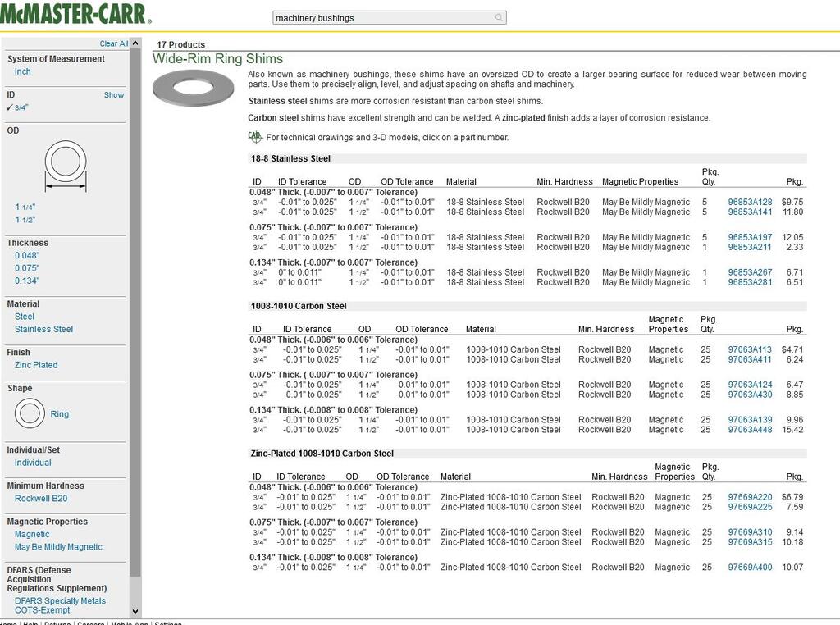
Task: Filter by Rockwell B20 minimum hardness
Action: [41, 499]
